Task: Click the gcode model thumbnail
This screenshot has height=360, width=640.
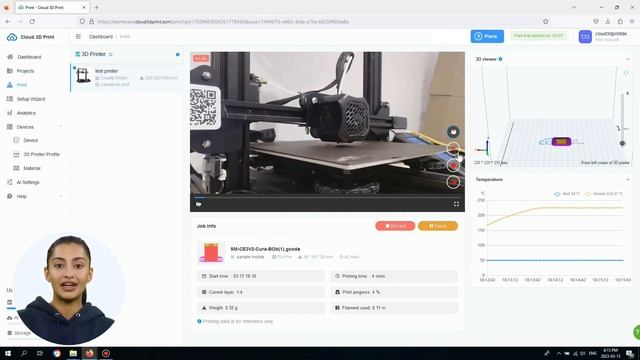Action: (211, 252)
